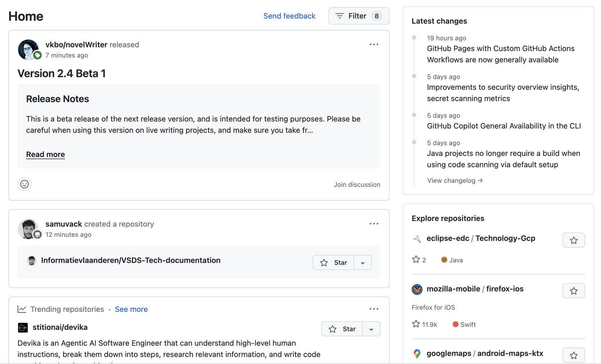The image size is (601, 364).
Task: Click the googlemaps pin logo icon
Action: 417,354
